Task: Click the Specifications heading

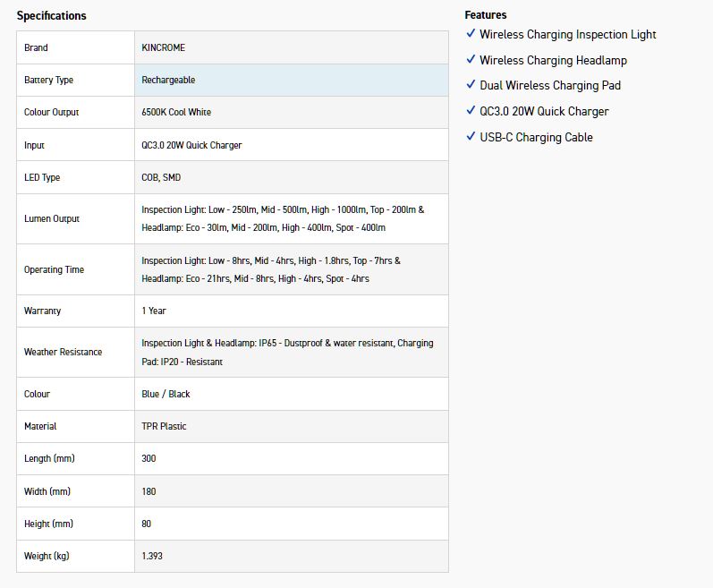Action: click(x=52, y=16)
